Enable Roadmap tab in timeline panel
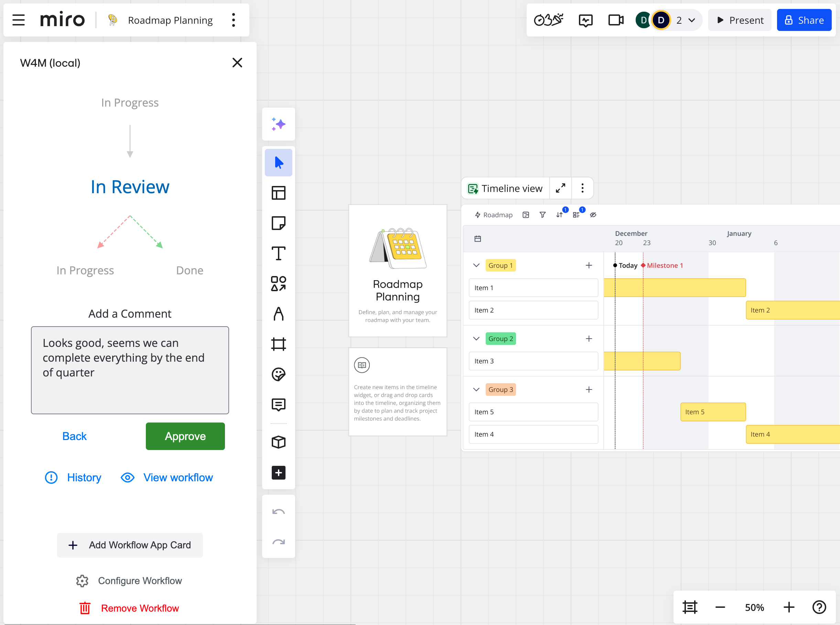 pos(493,215)
